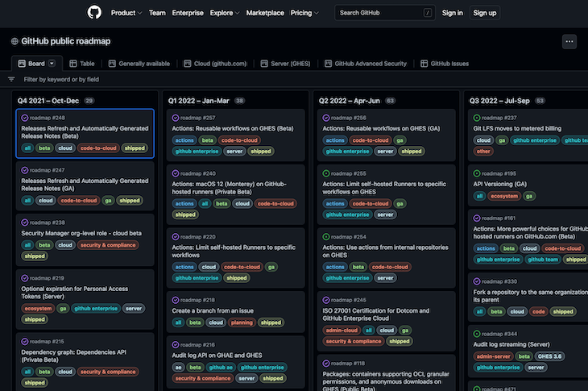Click the planning label on roadmap #218

click(x=242, y=322)
